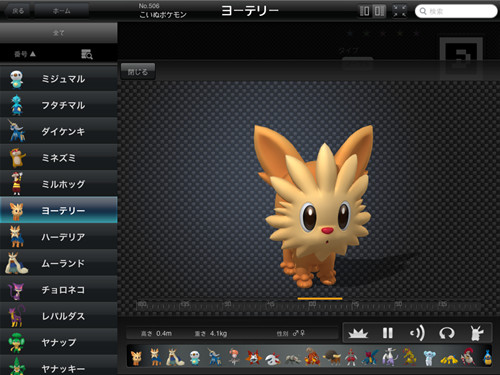Screen dimensions: 500x375
Task: Switch to single-pane layout view icon
Action: pyautogui.click(x=365, y=11)
